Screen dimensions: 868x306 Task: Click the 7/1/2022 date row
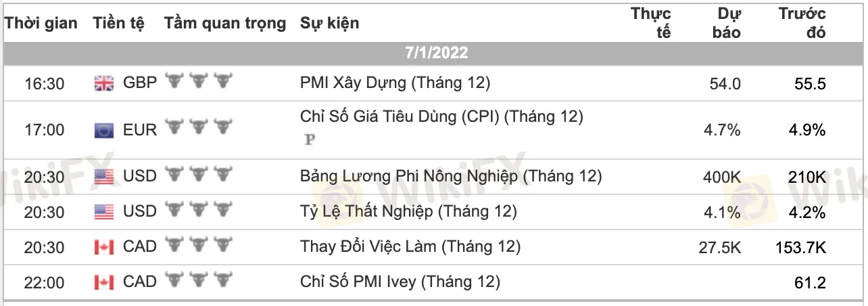click(x=437, y=53)
